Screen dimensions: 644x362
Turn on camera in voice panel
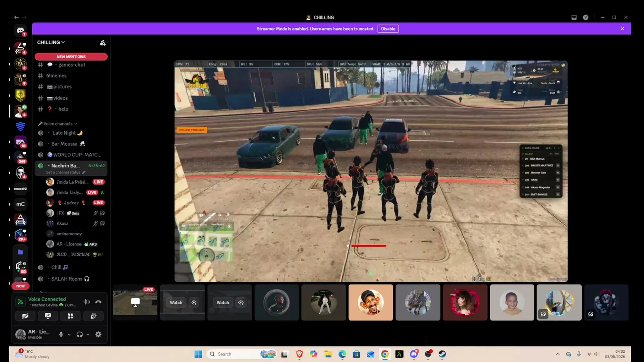(25, 316)
